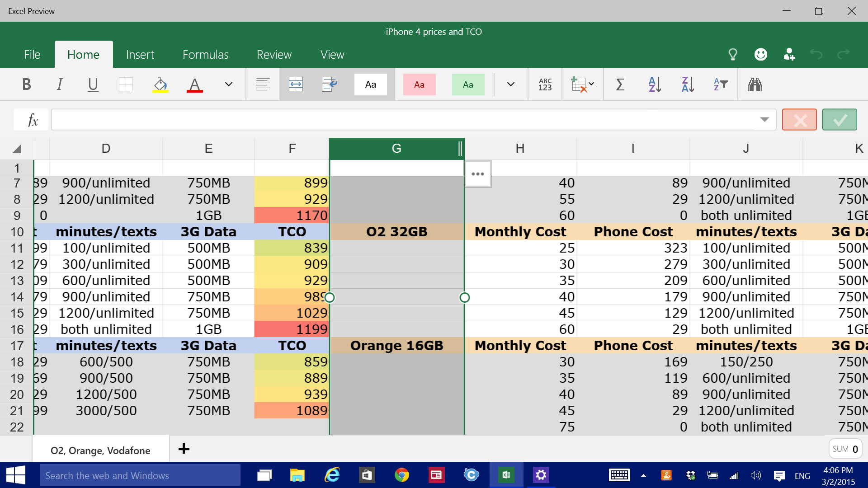Switch to the Insert tab

pos(140,55)
